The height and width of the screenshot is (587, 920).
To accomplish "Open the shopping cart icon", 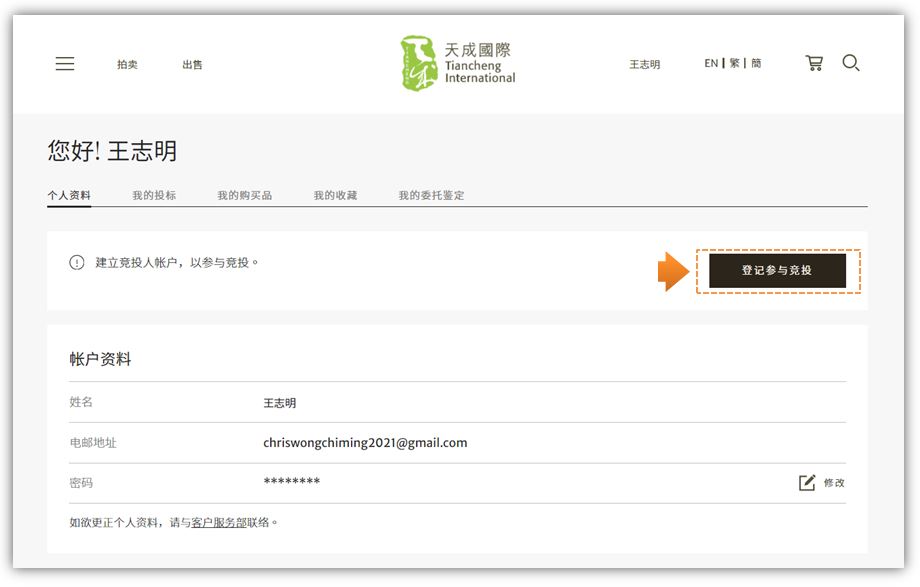I will pyautogui.click(x=814, y=63).
